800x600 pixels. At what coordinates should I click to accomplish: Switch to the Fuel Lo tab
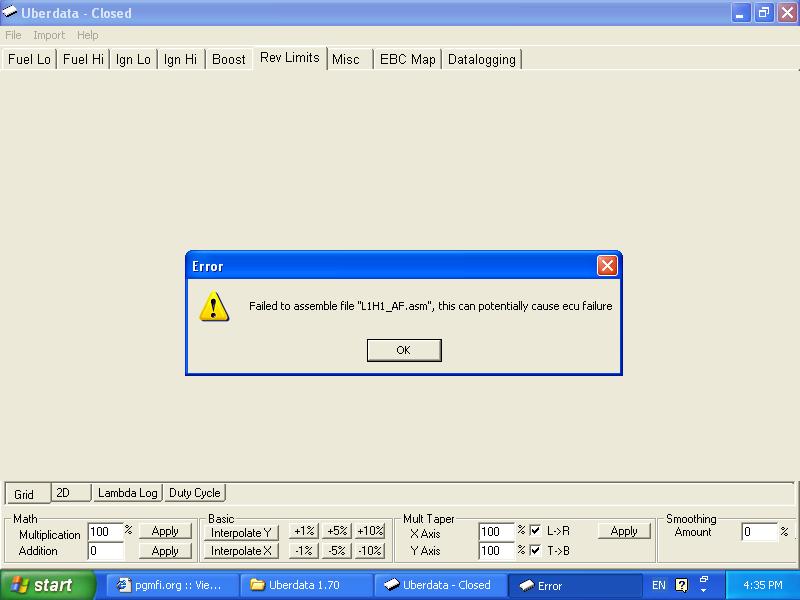pyautogui.click(x=29, y=59)
